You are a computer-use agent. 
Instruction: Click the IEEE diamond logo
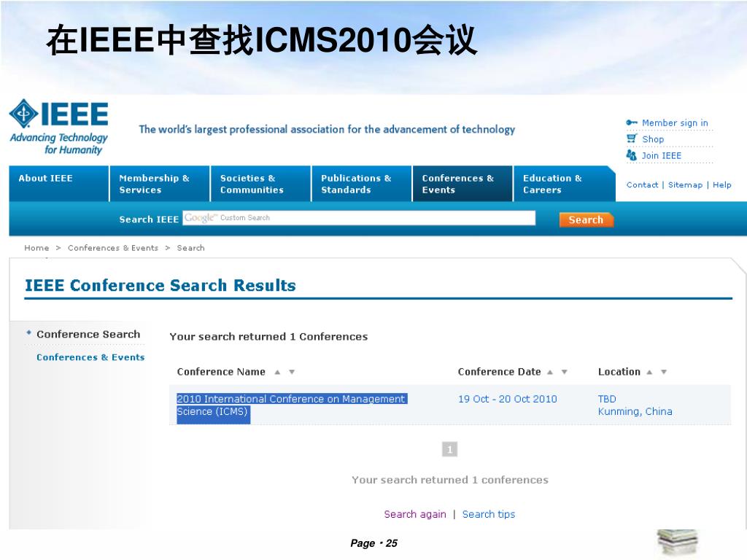(x=24, y=113)
